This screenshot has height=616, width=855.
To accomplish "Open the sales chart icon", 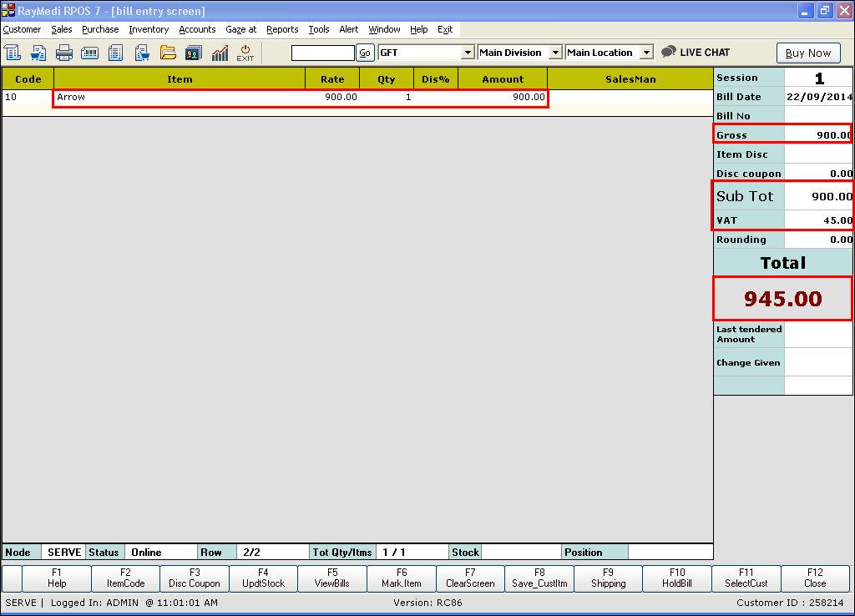I will (x=220, y=53).
